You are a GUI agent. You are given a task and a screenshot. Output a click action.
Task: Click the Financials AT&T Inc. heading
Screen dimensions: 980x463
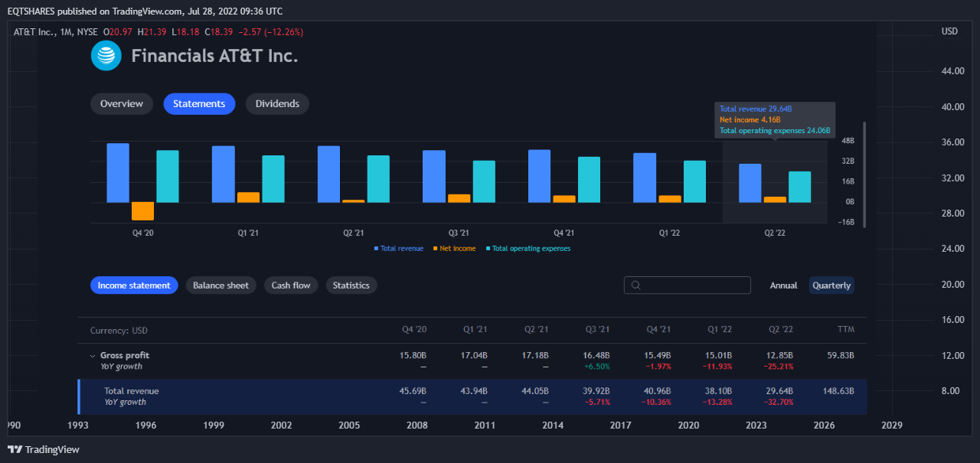214,56
